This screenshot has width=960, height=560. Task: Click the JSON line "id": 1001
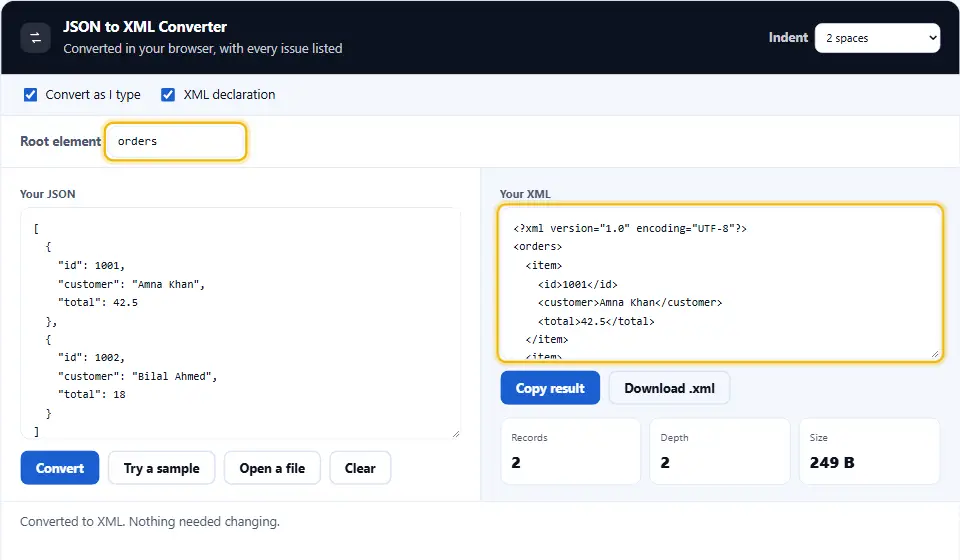pos(91,266)
